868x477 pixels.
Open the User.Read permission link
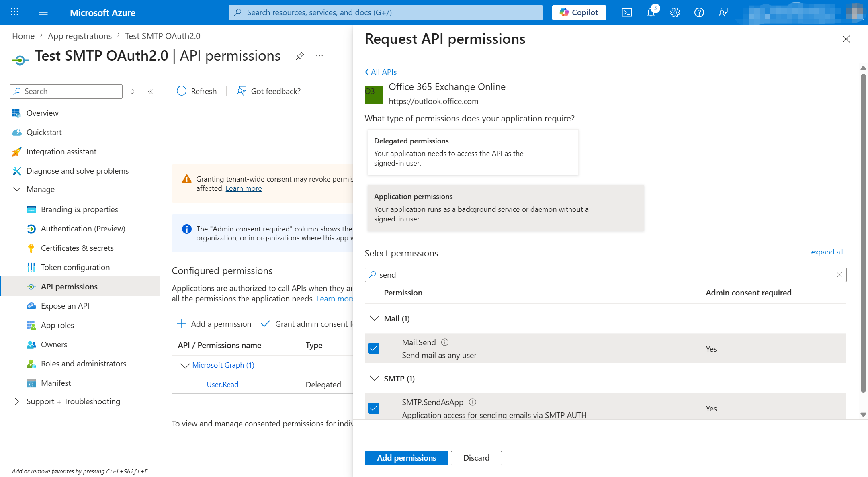pyautogui.click(x=222, y=385)
